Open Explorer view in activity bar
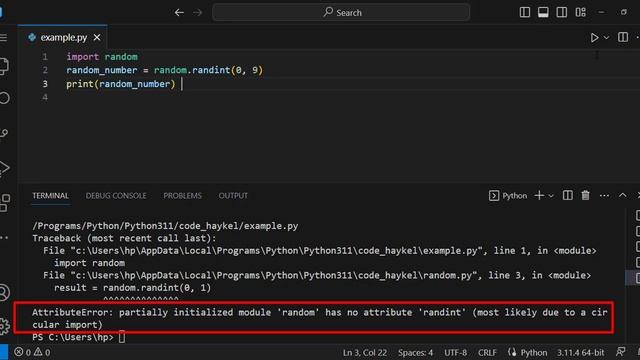This screenshot has height=360, width=640. coord(4,66)
